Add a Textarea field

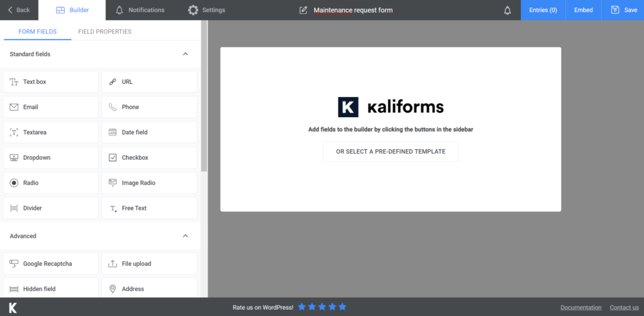(x=50, y=132)
